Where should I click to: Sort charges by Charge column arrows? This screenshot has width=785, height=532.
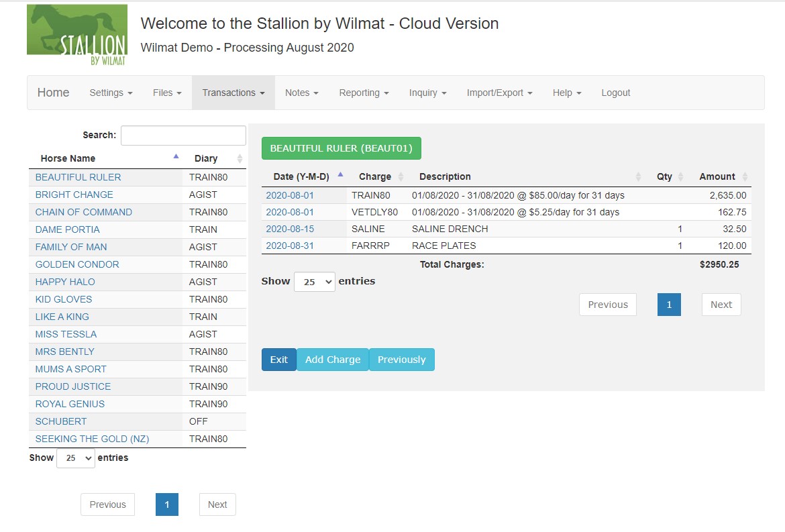(401, 176)
